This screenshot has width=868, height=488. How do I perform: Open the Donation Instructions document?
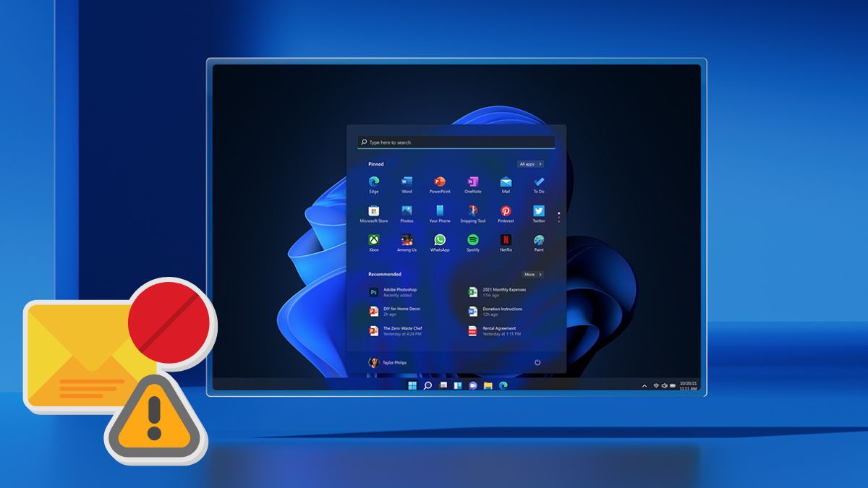[495, 312]
